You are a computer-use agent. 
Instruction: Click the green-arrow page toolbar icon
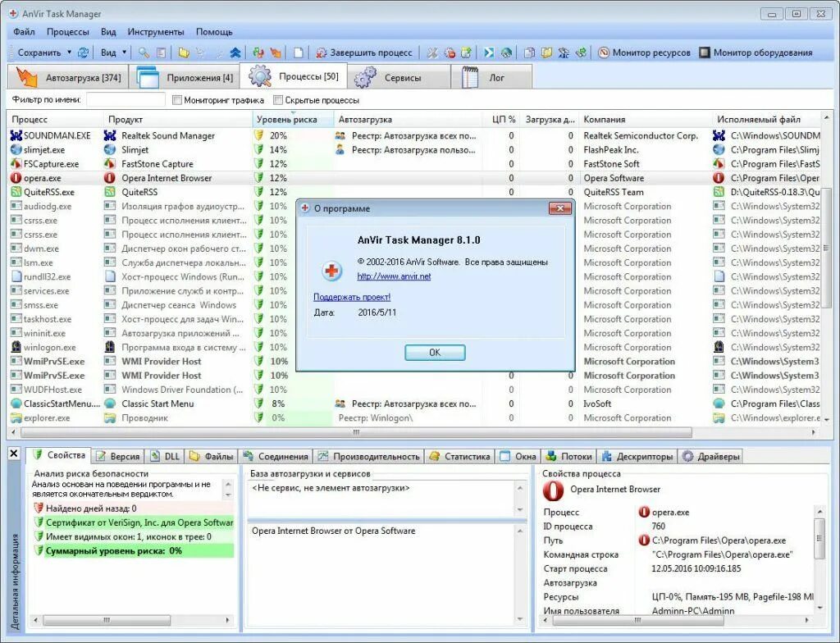(466, 52)
